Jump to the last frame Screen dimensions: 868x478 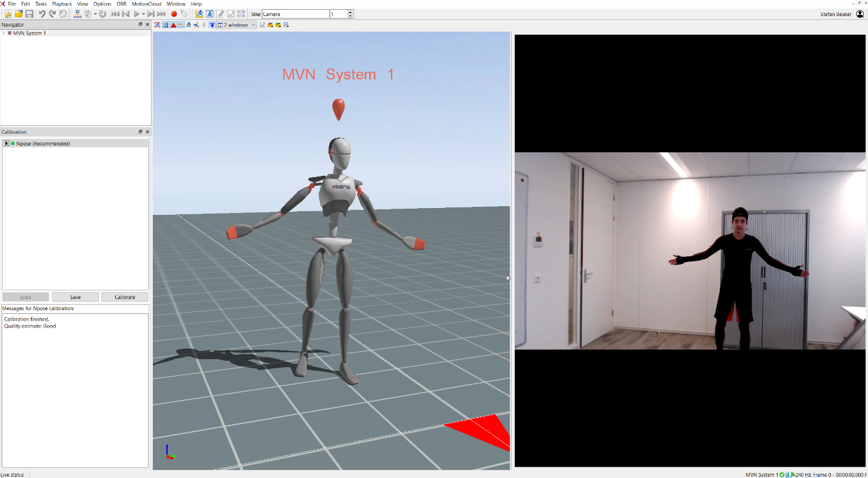161,14
